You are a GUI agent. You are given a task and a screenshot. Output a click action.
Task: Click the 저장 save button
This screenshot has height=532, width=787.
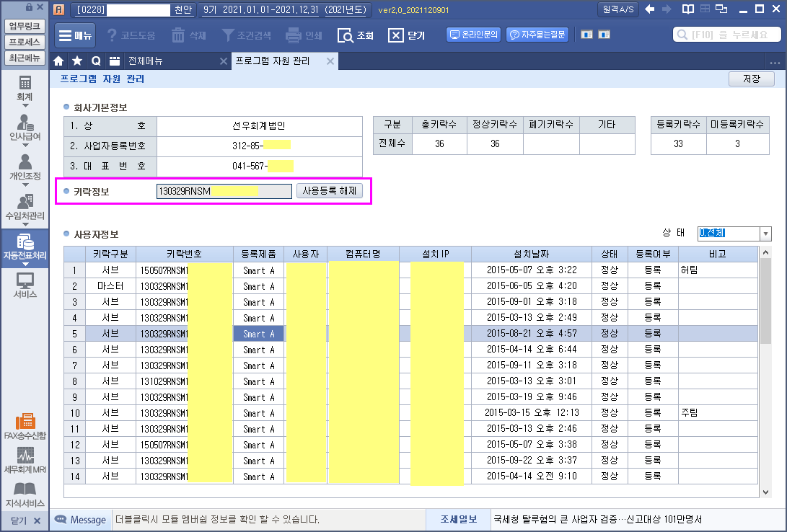pyautogui.click(x=752, y=79)
